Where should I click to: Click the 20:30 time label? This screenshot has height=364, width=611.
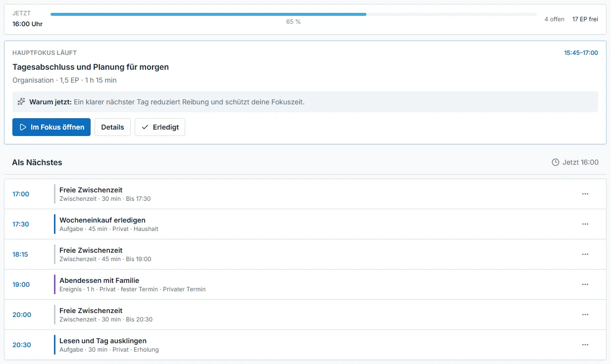tap(22, 345)
